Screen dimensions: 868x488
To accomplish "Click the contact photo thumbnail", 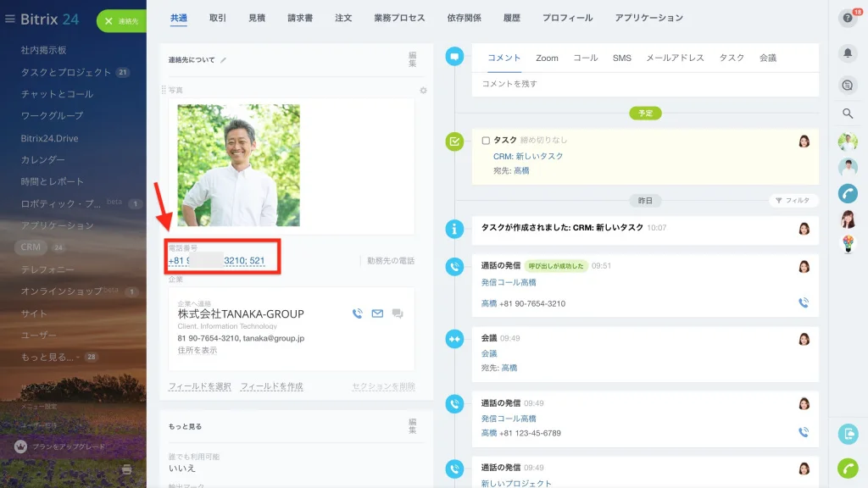I will tap(238, 165).
